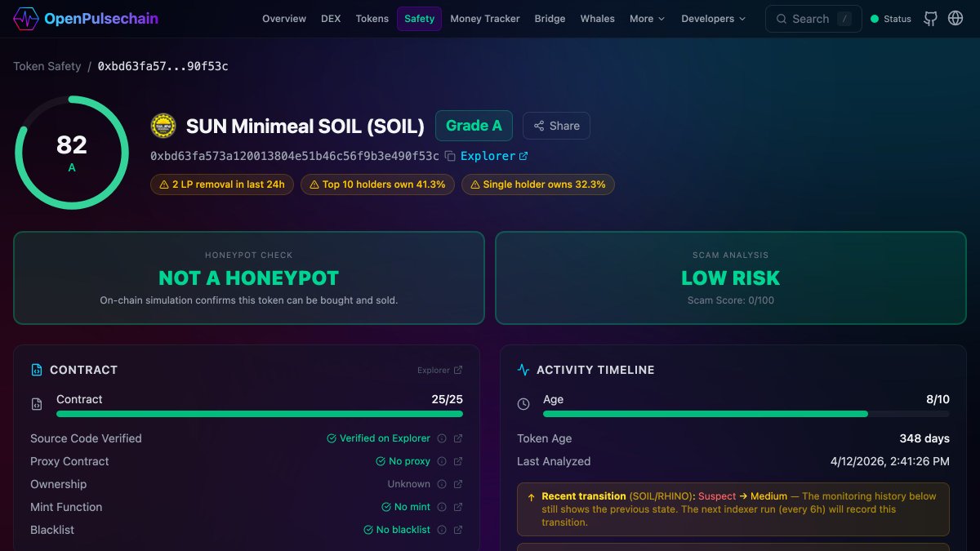Check the Status indicator

point(891,18)
